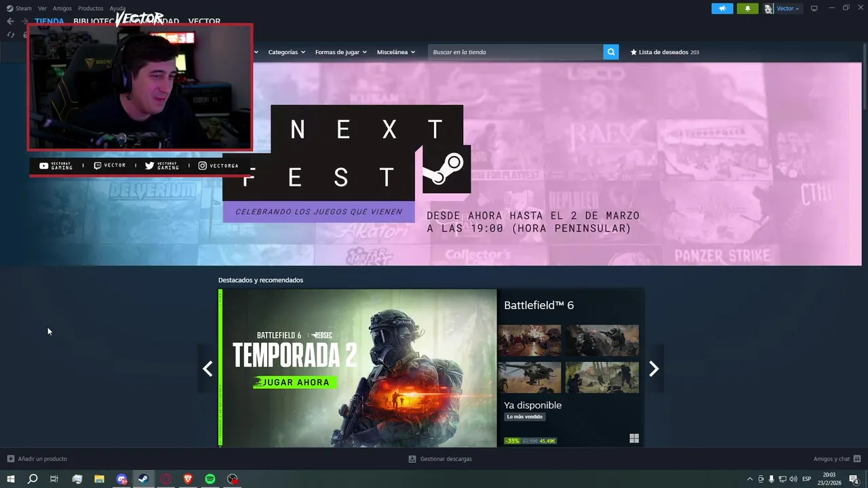Expand the Miscelánea dropdown
This screenshot has width=868, height=488.
coord(396,52)
